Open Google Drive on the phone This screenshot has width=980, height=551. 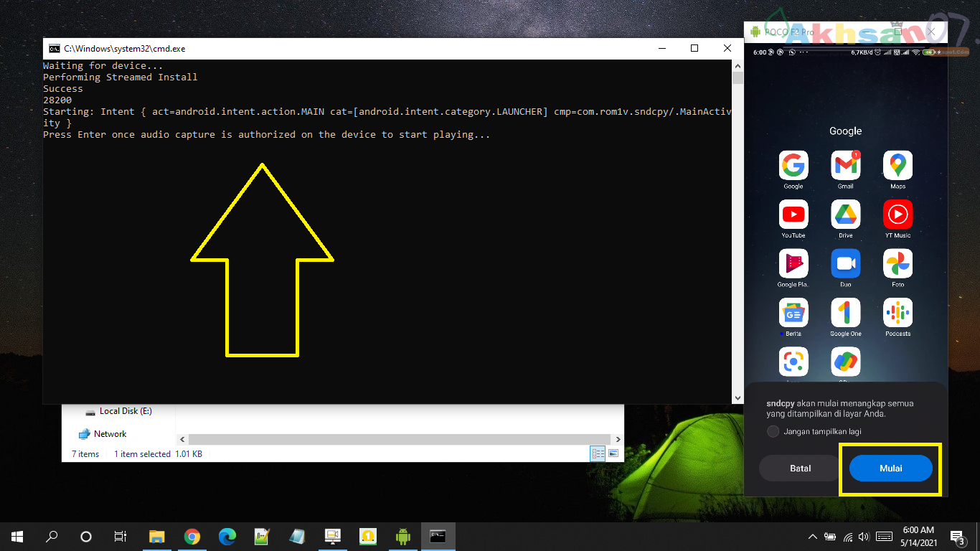tap(846, 215)
